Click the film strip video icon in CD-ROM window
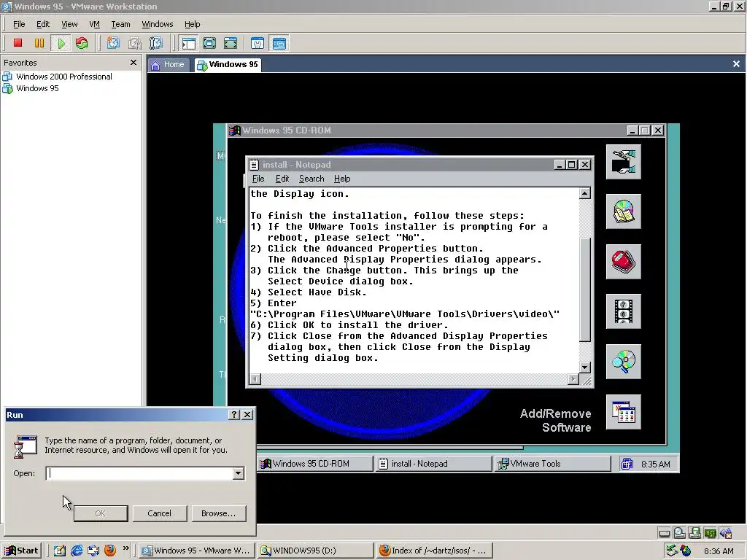This screenshot has height=560, width=747. (623, 311)
